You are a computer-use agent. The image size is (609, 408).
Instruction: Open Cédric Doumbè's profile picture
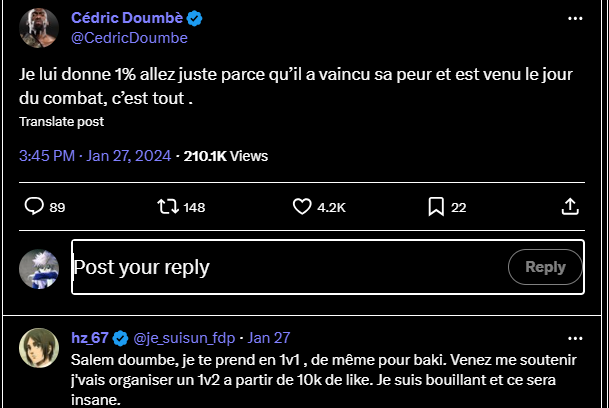click(x=39, y=29)
